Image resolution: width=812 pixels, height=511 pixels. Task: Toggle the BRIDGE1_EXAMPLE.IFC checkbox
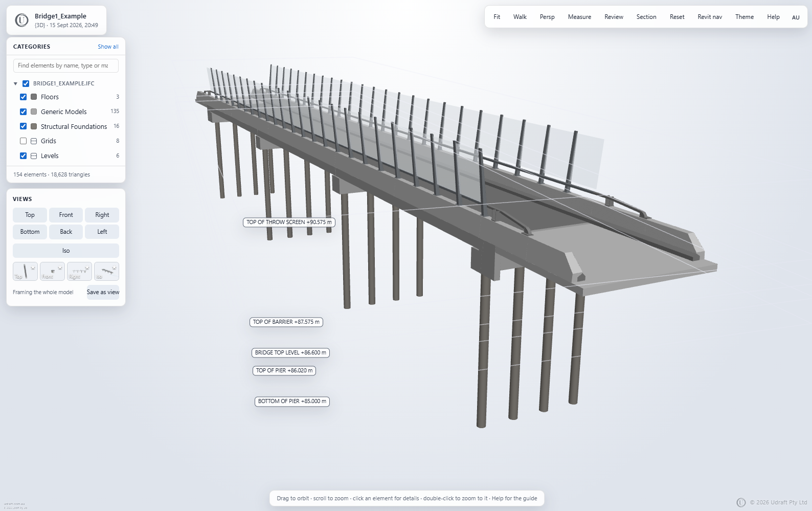[26, 83]
